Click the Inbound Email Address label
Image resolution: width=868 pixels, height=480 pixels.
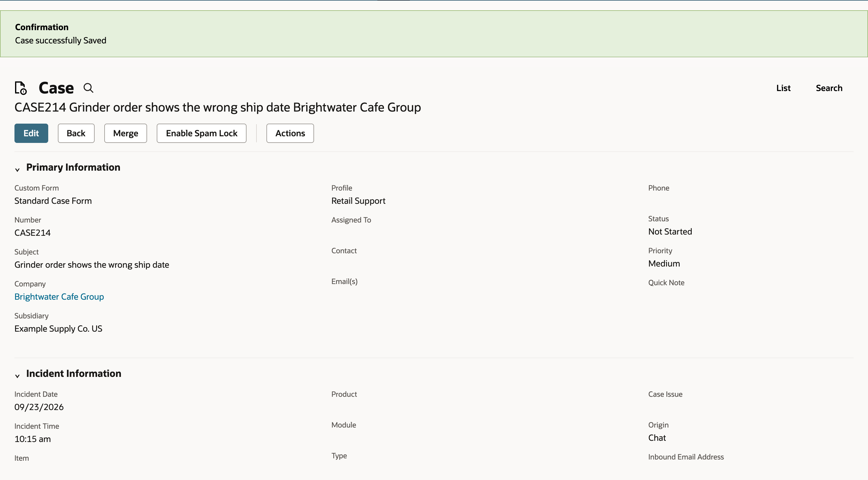tap(686, 457)
